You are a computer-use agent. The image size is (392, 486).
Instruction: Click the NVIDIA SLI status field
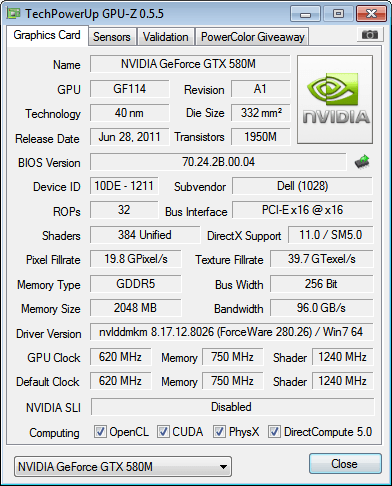click(x=232, y=407)
